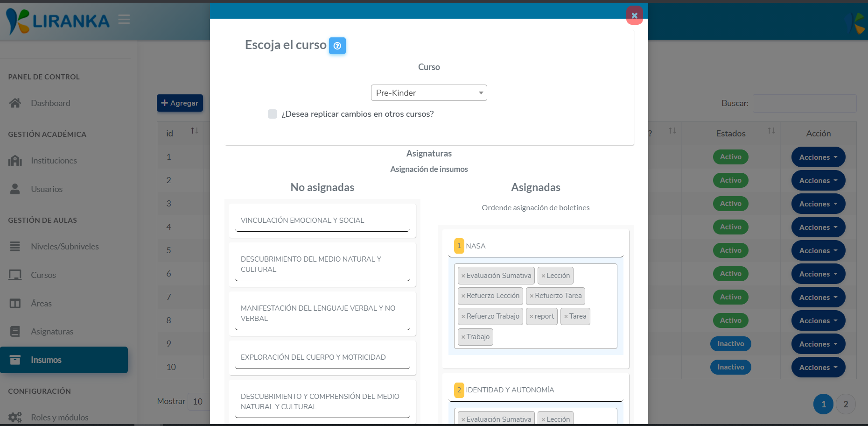Select the Áreas panel icon
868x426 pixels.
15,303
